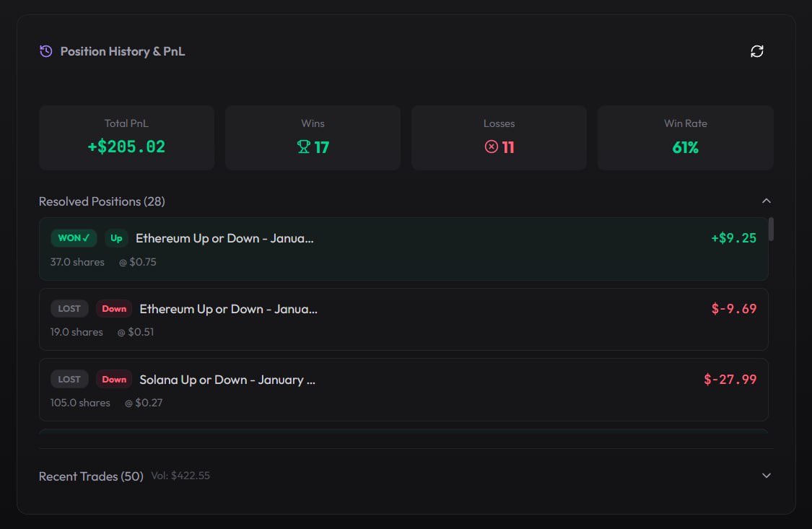Image resolution: width=812 pixels, height=529 pixels.
Task: Click the Vol: $422.55 volume text
Action: [180, 476]
